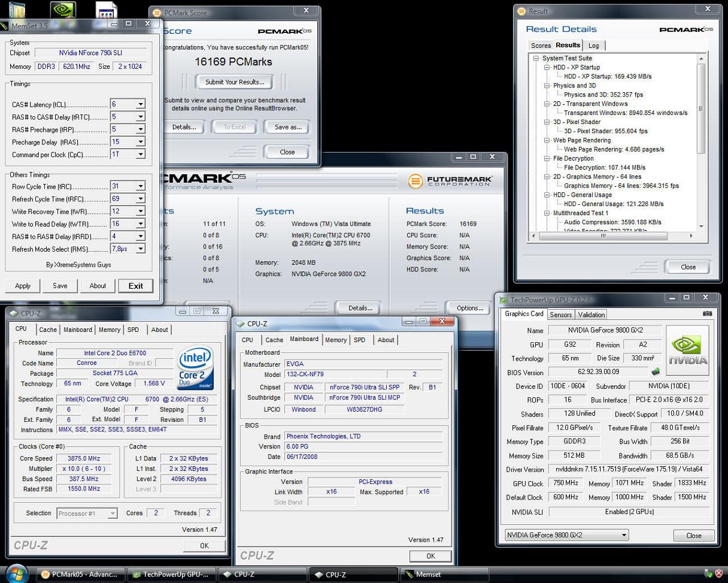728x583 pixels.
Task: Open Precharge Delay (tRAS) dropdown
Action: 140,142
